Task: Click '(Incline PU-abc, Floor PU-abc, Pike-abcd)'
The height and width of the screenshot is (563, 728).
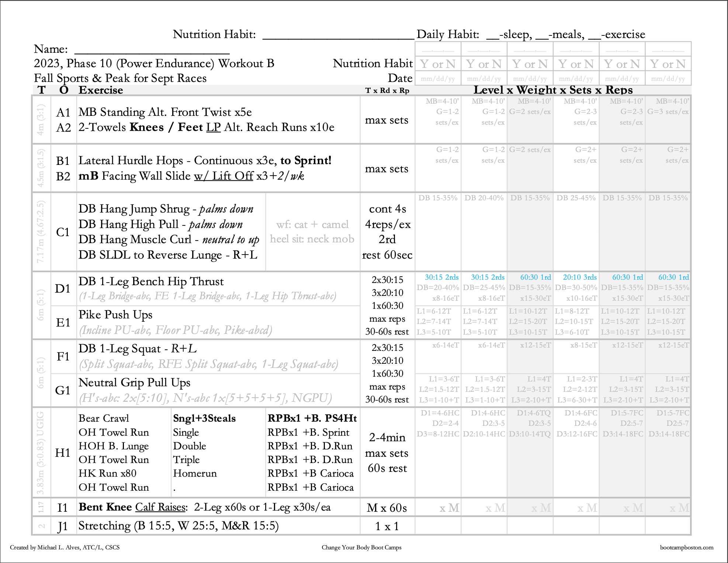Action: (176, 330)
